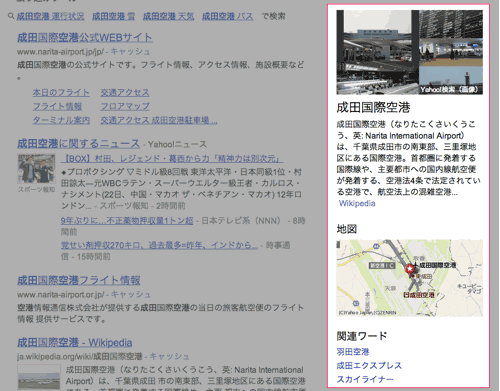Viewport: 500px width, 391px height.
Task: Open the Yahoo!検索（画像） label on photos
Action: (449, 90)
